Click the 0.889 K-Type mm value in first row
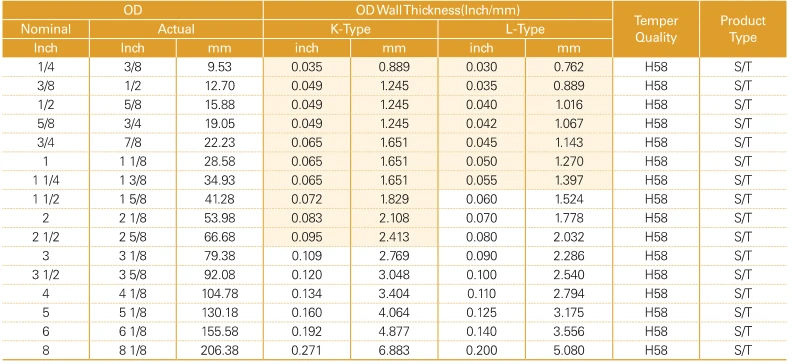 394,67
